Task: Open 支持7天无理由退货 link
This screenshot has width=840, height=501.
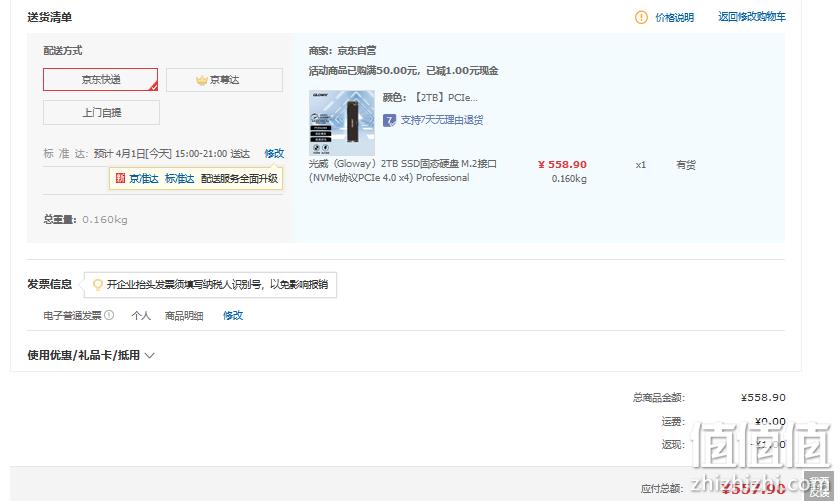Action: coord(442,120)
